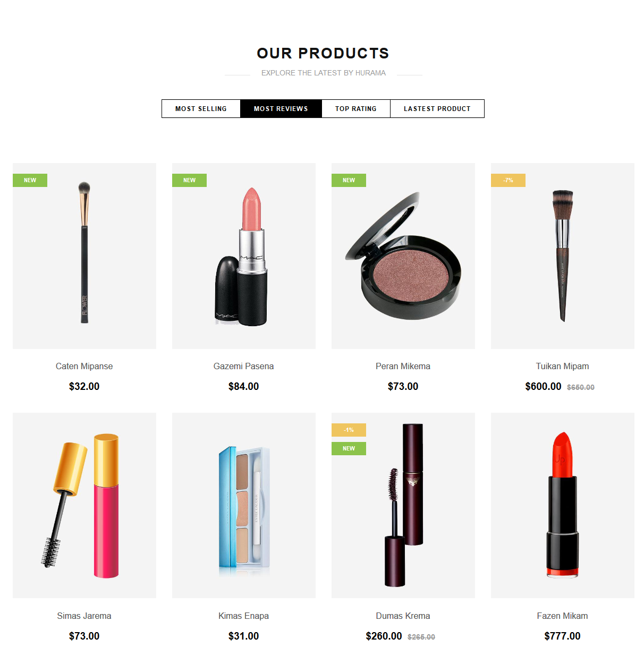View the Simas Jarema mascara image
Screen dimensions: 644x664
(x=84, y=505)
